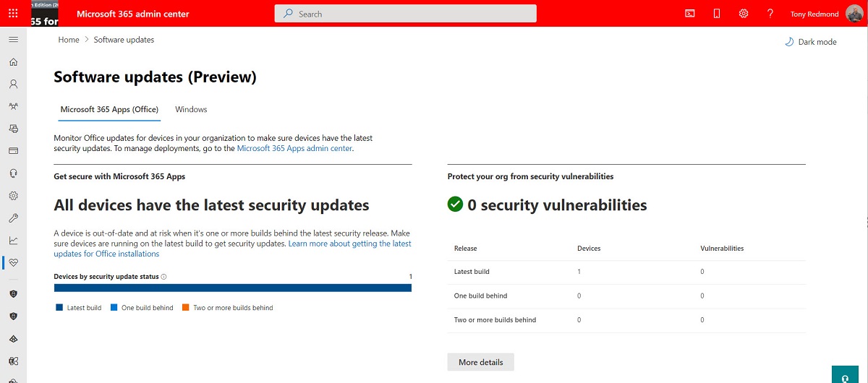Click the devices status progress bar

(233, 288)
